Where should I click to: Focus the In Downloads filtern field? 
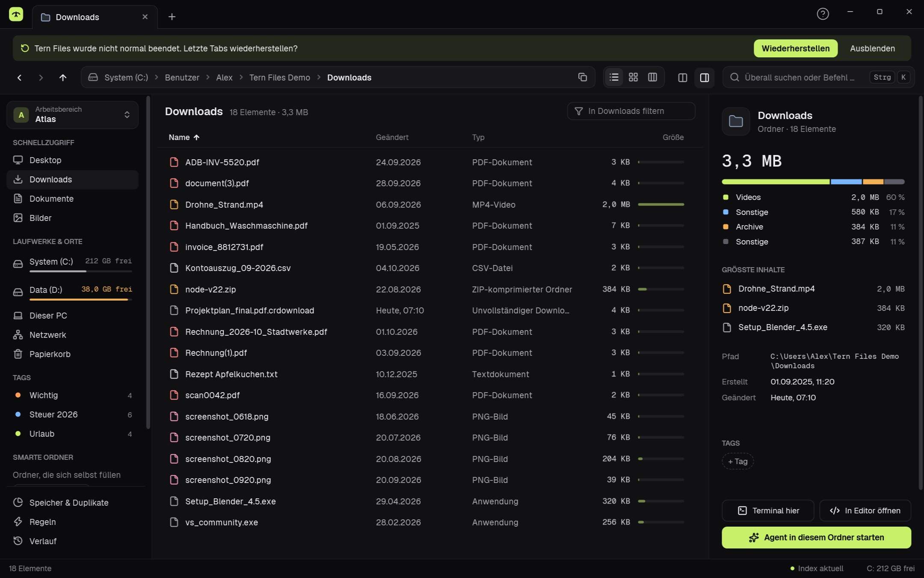pos(631,111)
